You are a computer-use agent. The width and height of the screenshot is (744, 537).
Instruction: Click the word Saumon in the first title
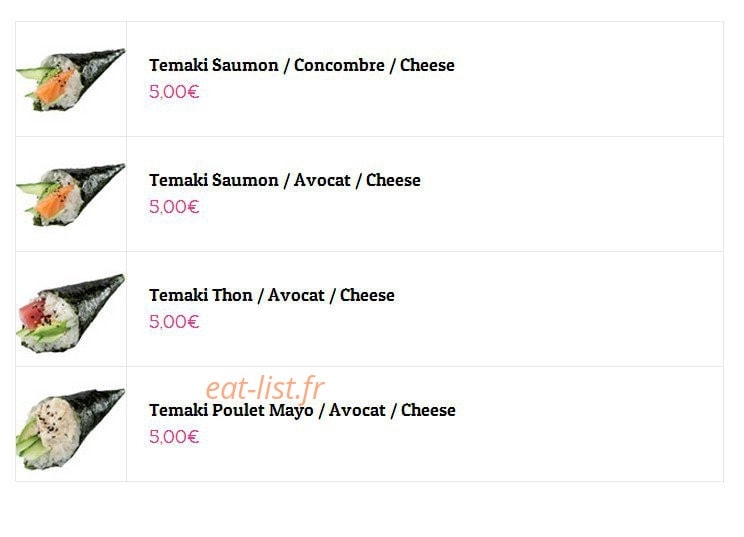pyautogui.click(x=245, y=65)
